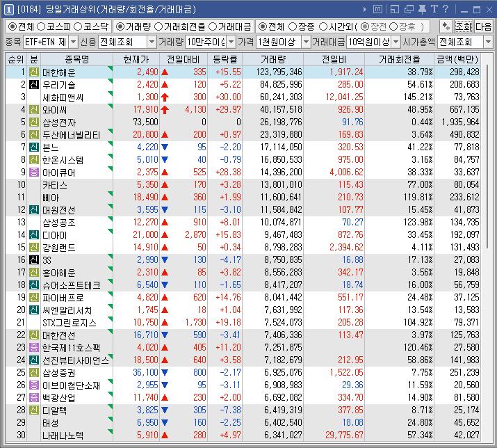The image size is (497, 448).
Task: Click the teal 신 badge for 본느
Action: click(x=34, y=147)
